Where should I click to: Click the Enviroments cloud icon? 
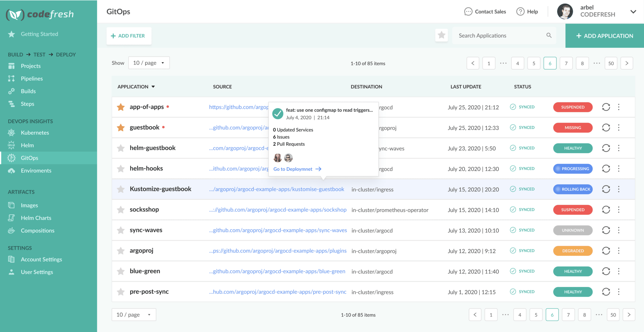(12, 171)
